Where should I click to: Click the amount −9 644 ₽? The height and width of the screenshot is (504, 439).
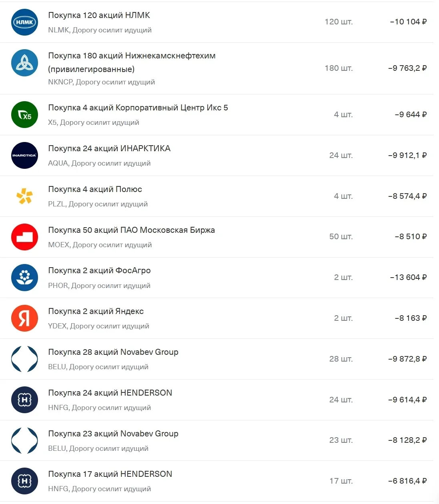point(411,114)
